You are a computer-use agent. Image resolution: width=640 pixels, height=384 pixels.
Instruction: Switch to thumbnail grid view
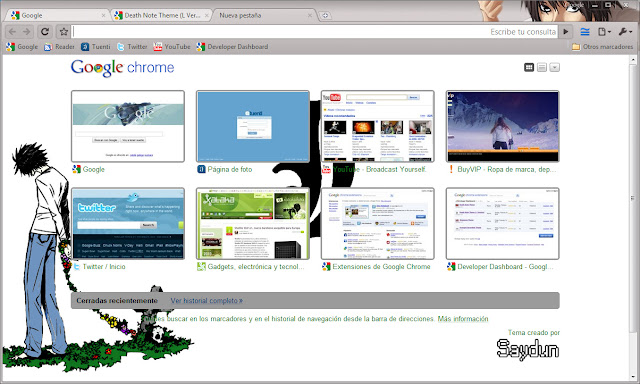coord(529,67)
